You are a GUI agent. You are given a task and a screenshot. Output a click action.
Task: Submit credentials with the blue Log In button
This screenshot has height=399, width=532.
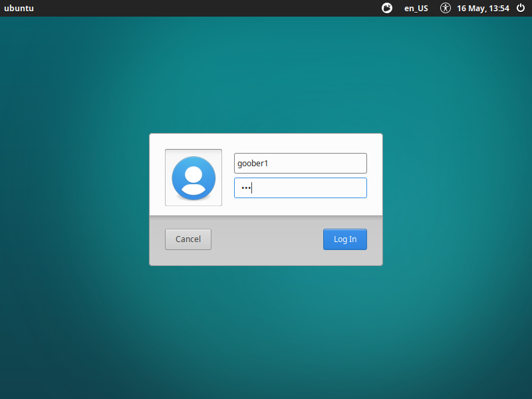coord(344,239)
